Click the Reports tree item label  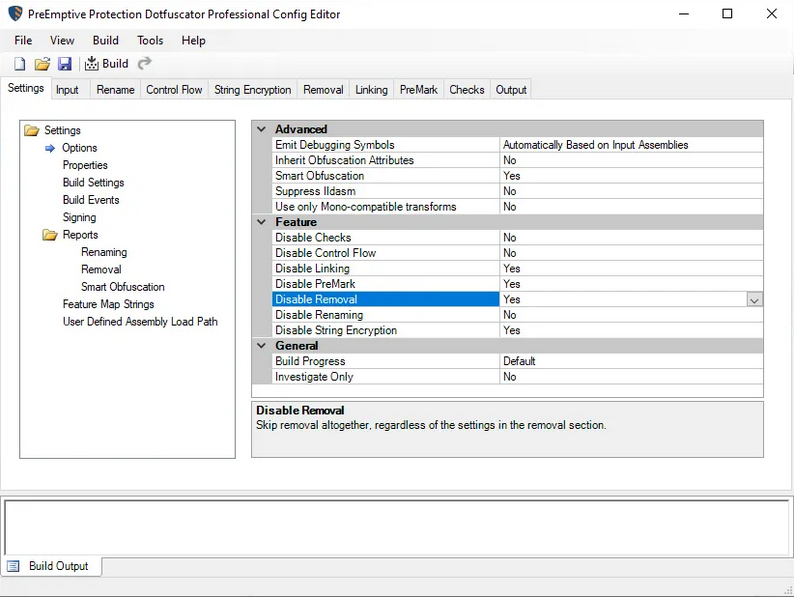[x=80, y=234]
